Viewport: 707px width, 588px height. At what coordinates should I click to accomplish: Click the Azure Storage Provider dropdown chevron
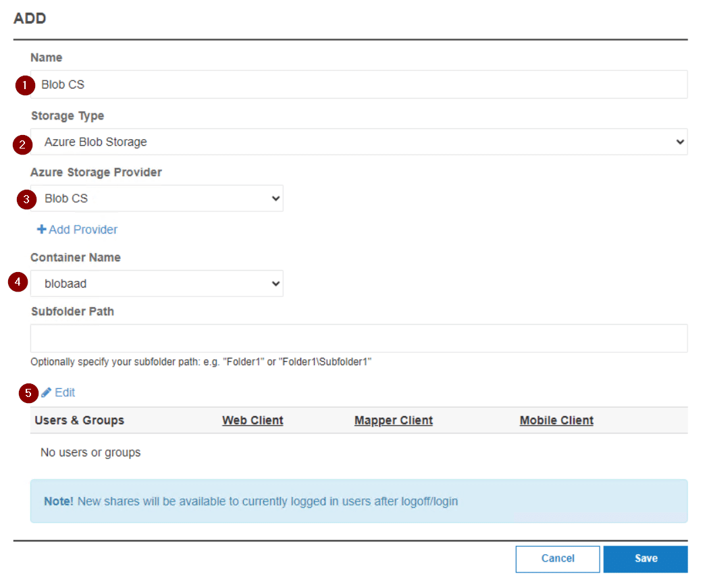[x=275, y=198]
